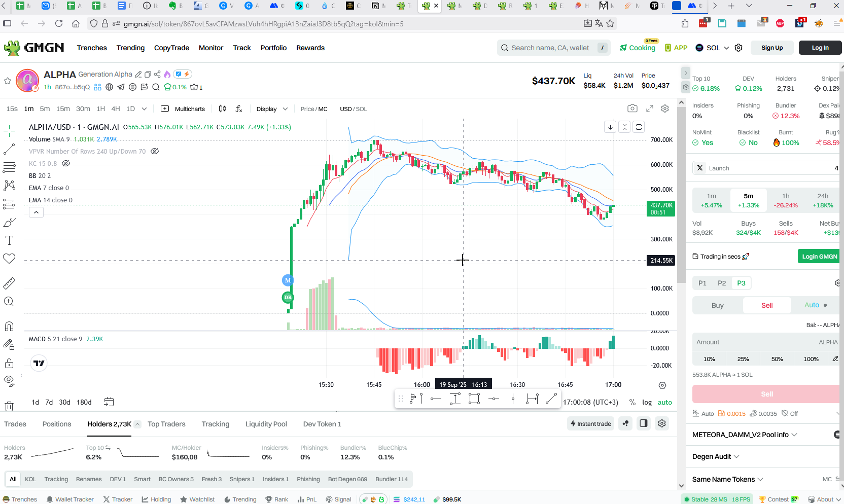
Task: Switch to the Top Traders tab
Action: [x=166, y=424]
